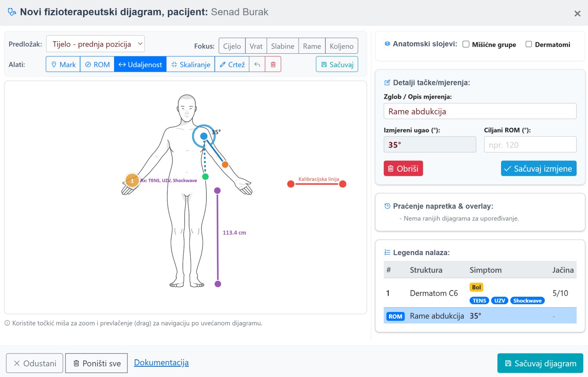Toggle the Dermatomi layer checkbox
This screenshot has width=588, height=377.
click(x=529, y=44)
